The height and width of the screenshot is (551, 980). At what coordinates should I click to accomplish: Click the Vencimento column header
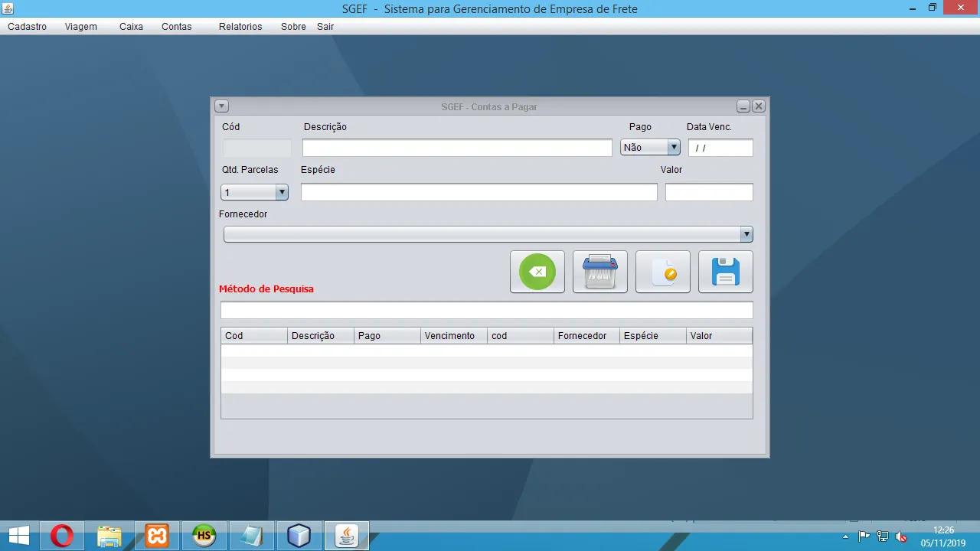(x=454, y=336)
